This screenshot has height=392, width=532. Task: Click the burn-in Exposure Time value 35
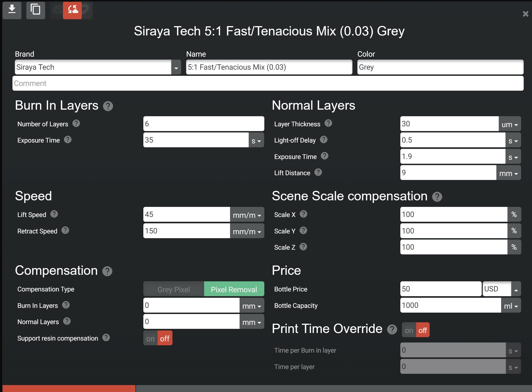click(196, 140)
